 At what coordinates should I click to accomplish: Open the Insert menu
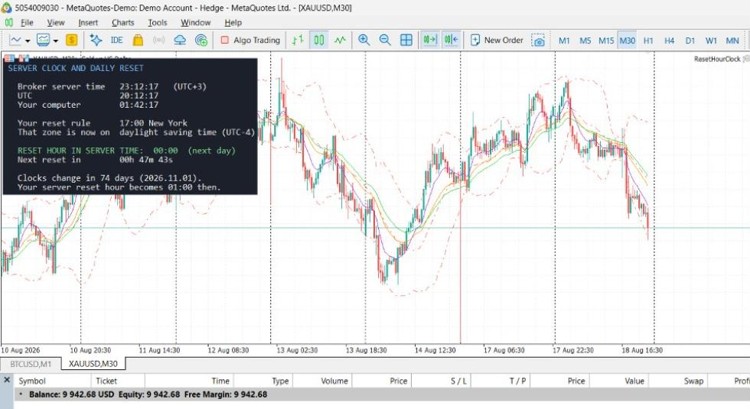click(x=88, y=22)
